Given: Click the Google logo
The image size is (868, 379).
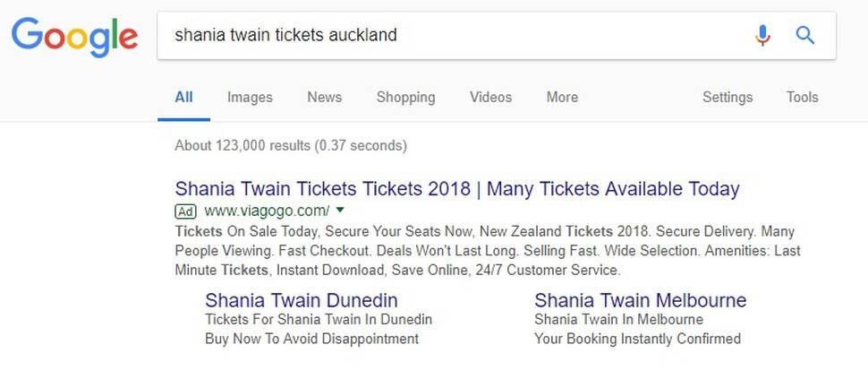Looking at the screenshot, I should pos(74,38).
